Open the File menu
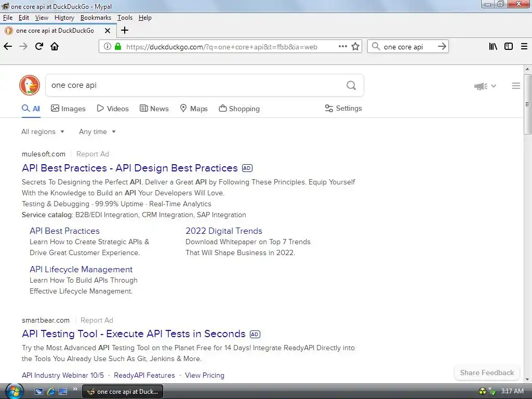532x399 pixels. click(x=7, y=18)
